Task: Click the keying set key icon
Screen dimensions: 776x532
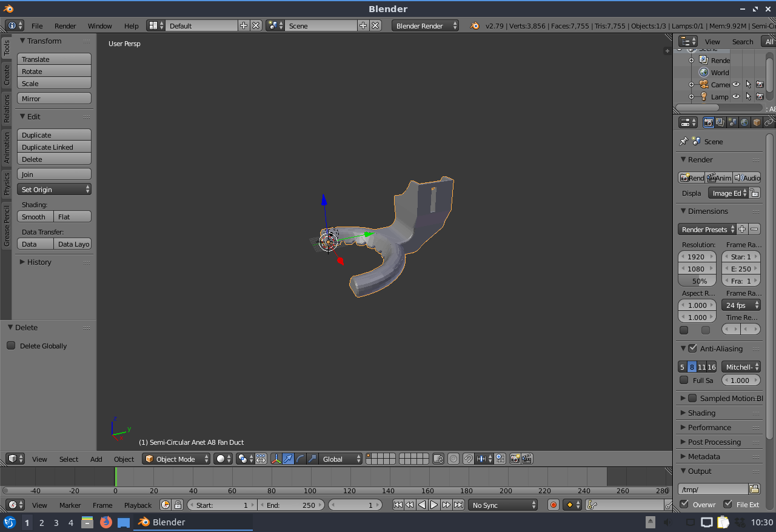Action: [592, 505]
